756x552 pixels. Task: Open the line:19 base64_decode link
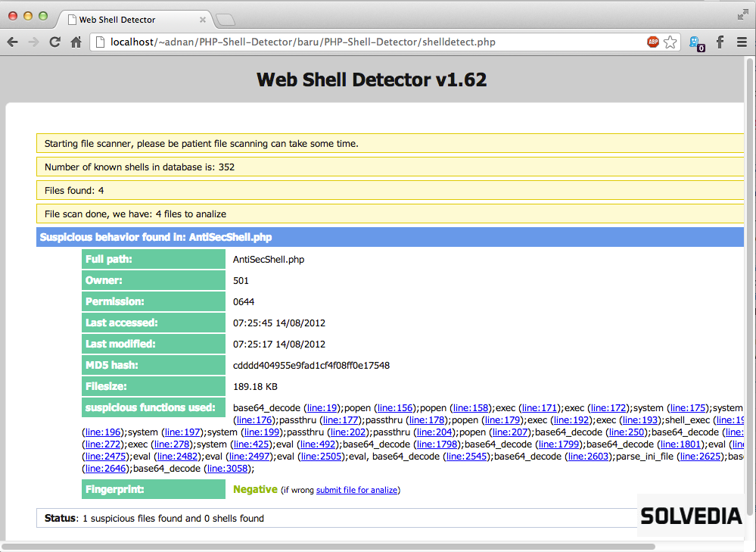point(323,407)
